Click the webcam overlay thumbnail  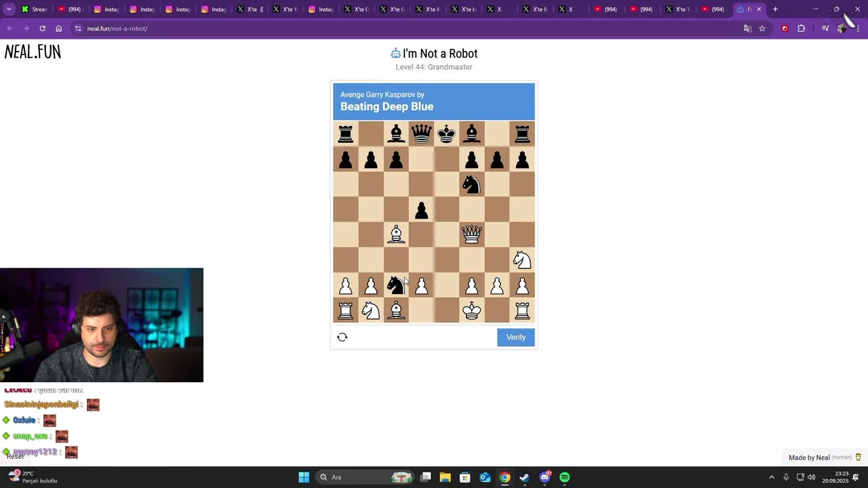pyautogui.click(x=102, y=325)
